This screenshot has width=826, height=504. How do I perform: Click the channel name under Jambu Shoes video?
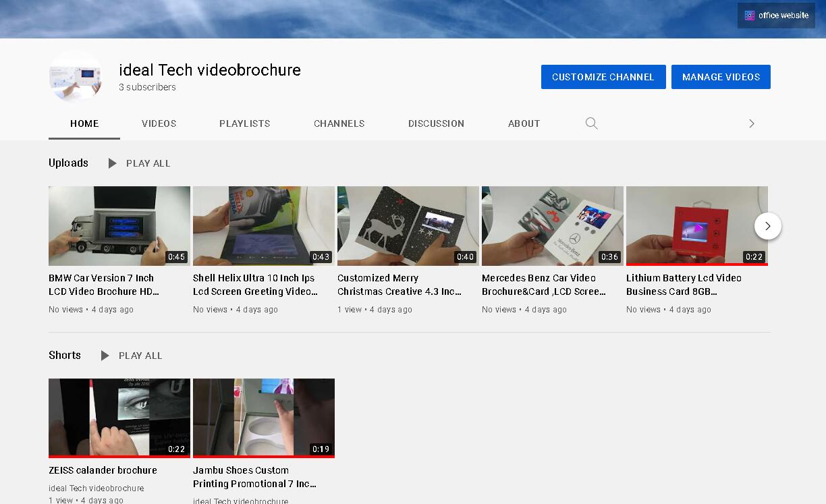240,501
